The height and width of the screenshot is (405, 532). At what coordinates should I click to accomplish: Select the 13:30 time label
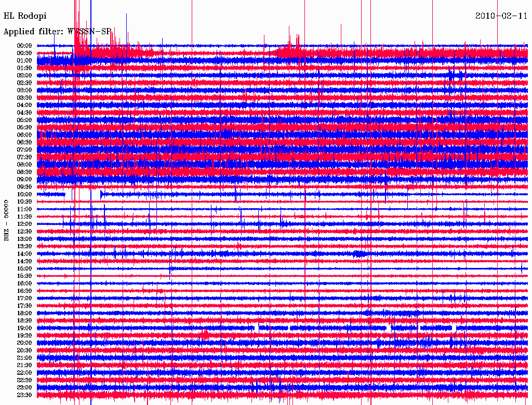pos(24,247)
